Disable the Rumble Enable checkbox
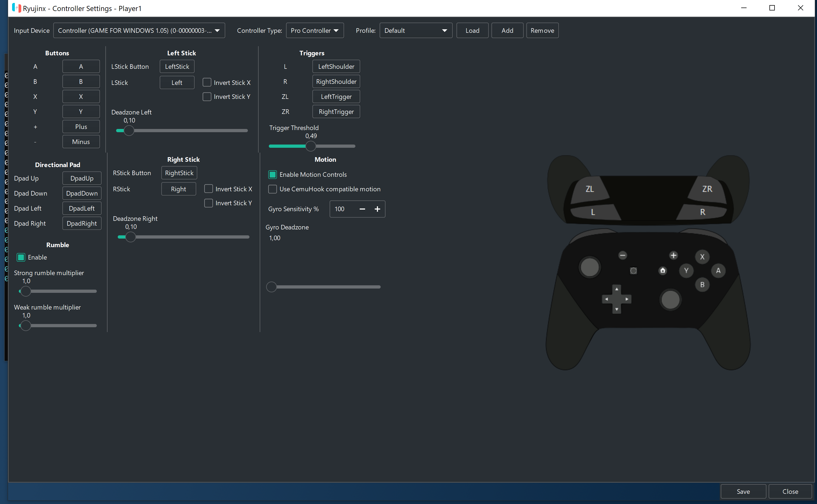The image size is (817, 504). tap(21, 257)
